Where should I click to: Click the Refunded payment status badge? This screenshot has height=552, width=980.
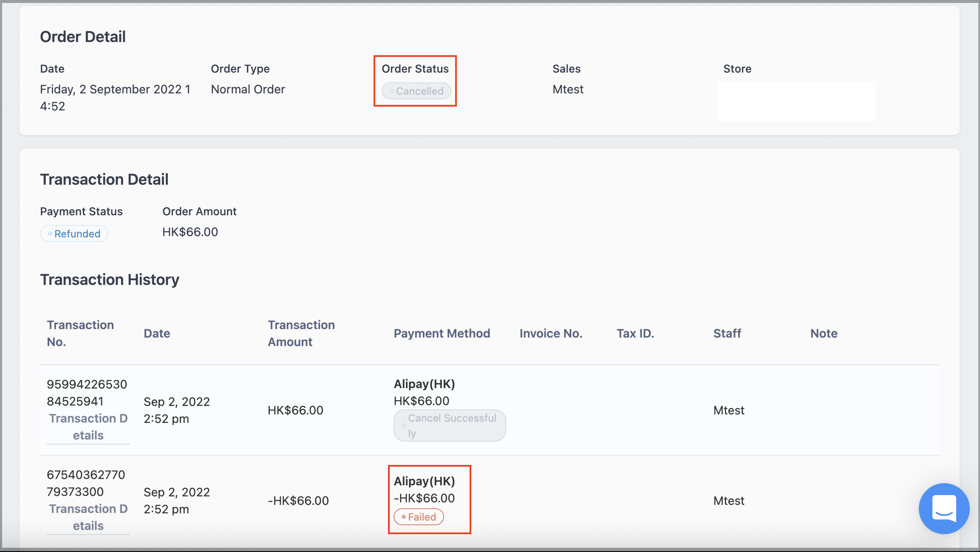74,234
